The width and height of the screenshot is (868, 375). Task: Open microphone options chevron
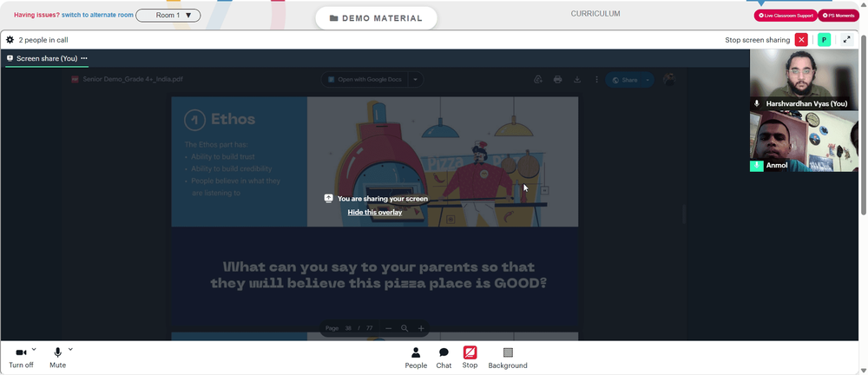tap(70, 350)
